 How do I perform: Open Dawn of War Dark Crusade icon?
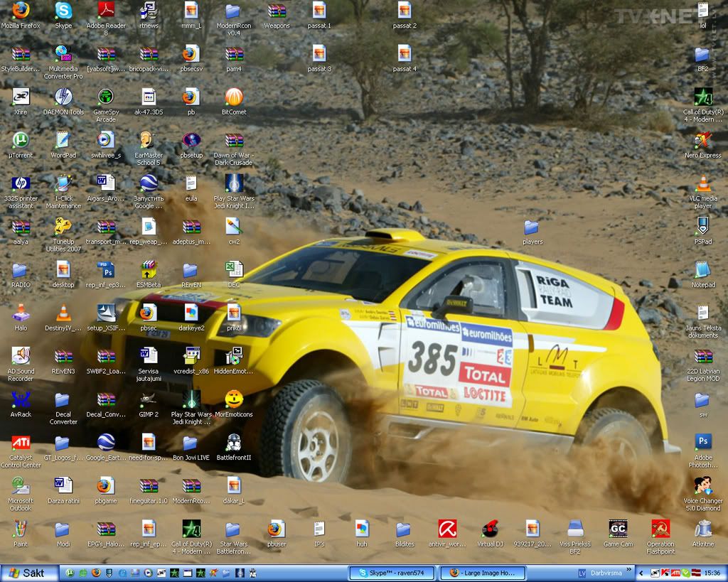click(234, 148)
